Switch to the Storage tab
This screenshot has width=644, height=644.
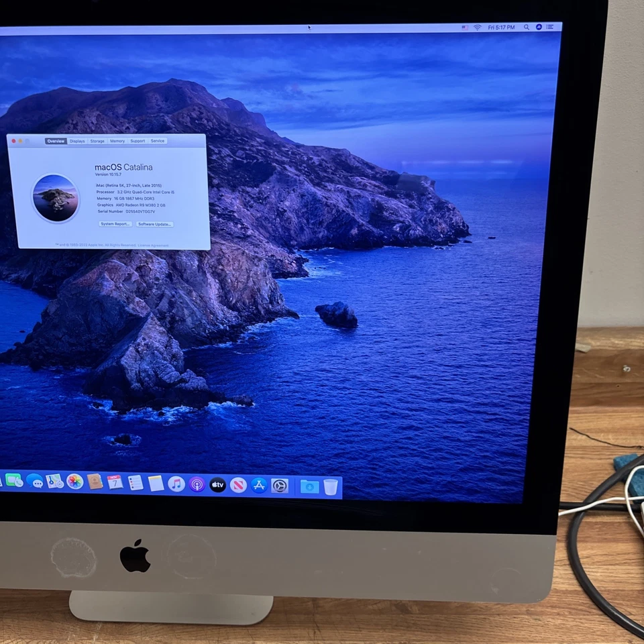point(97,141)
